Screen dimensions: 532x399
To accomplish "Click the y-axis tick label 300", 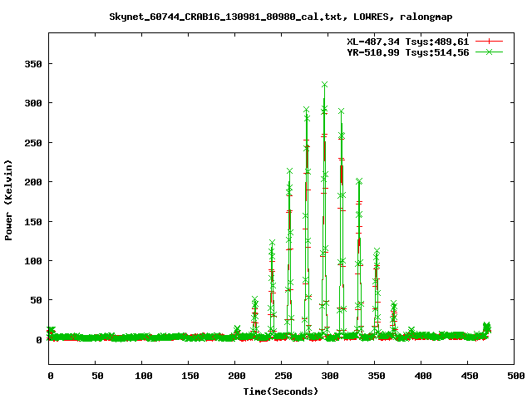I will 33,103.
